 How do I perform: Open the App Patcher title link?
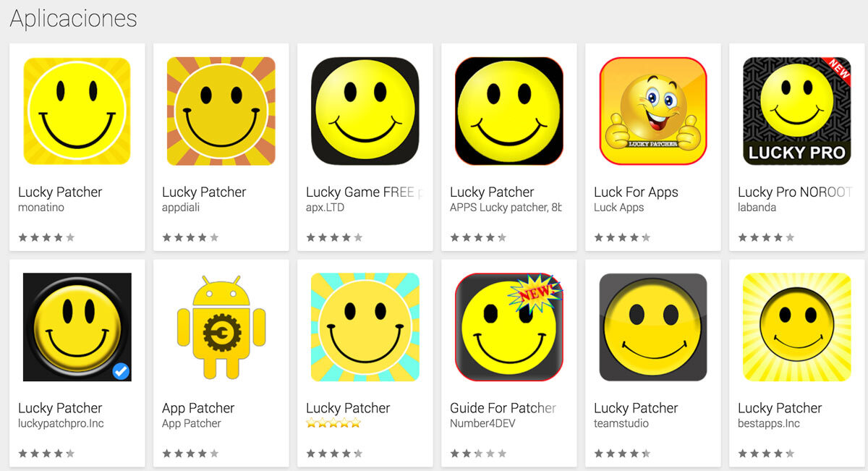pos(198,408)
